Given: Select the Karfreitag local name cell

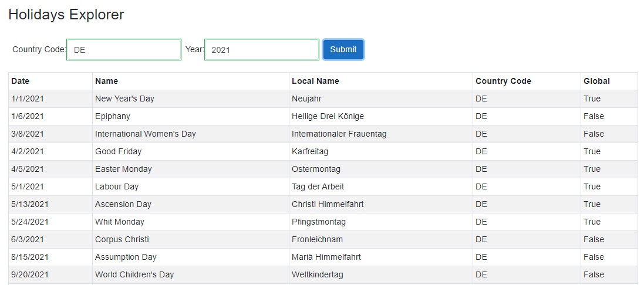Looking at the screenshot, I should [x=310, y=151].
